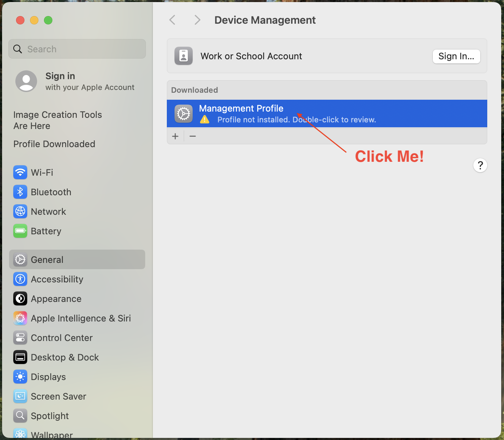Minimize window with yellow button
The height and width of the screenshot is (440, 504).
(x=34, y=20)
